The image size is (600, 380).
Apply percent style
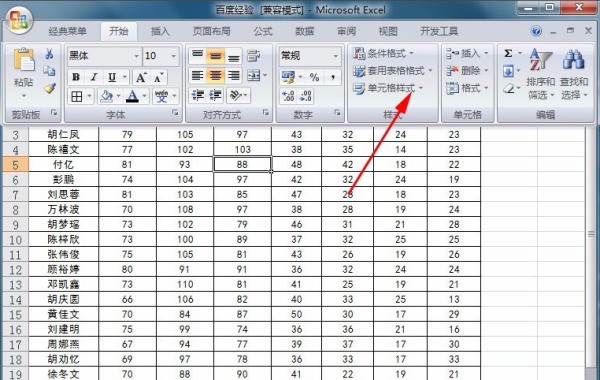(315, 77)
